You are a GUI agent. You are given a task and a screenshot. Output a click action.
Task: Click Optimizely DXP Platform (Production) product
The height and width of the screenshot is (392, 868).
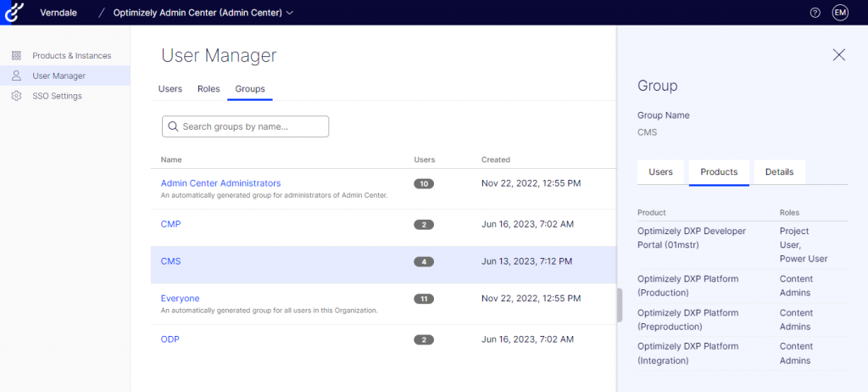(688, 286)
